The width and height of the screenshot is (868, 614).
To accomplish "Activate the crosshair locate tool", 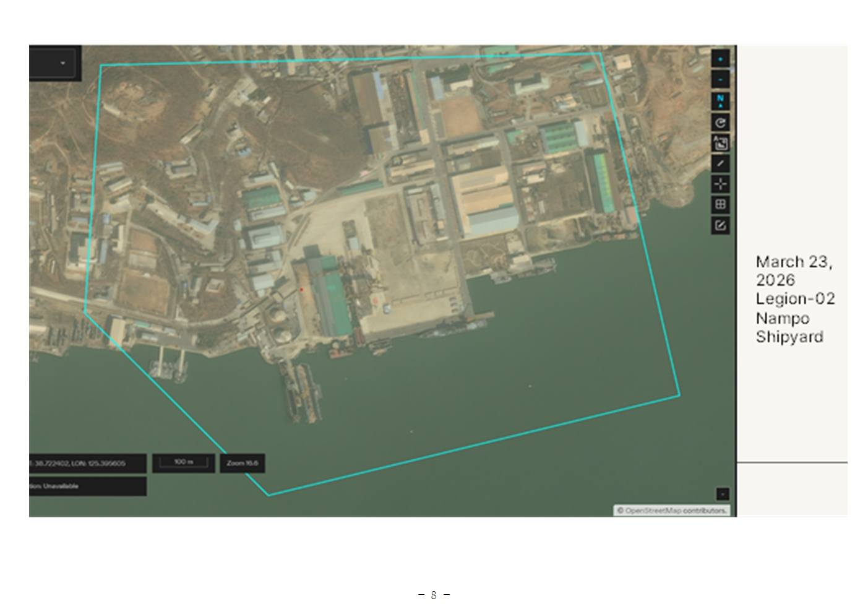I will 720,184.
